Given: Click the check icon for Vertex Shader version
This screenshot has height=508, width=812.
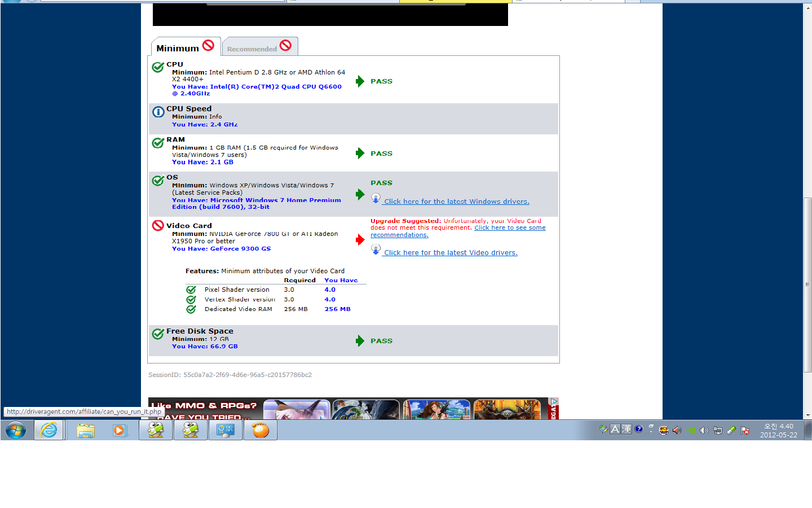Looking at the screenshot, I should pyautogui.click(x=191, y=299).
